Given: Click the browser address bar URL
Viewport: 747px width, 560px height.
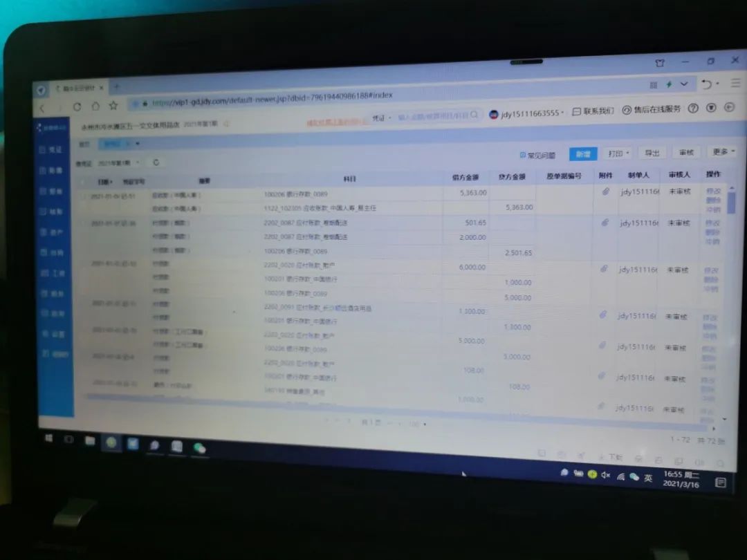Looking at the screenshot, I should tap(273, 99).
